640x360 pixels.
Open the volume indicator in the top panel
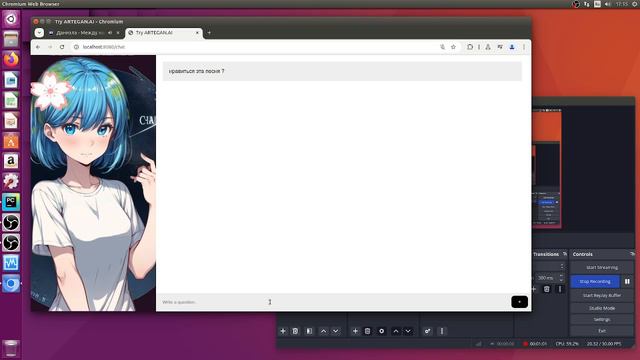click(x=608, y=4)
